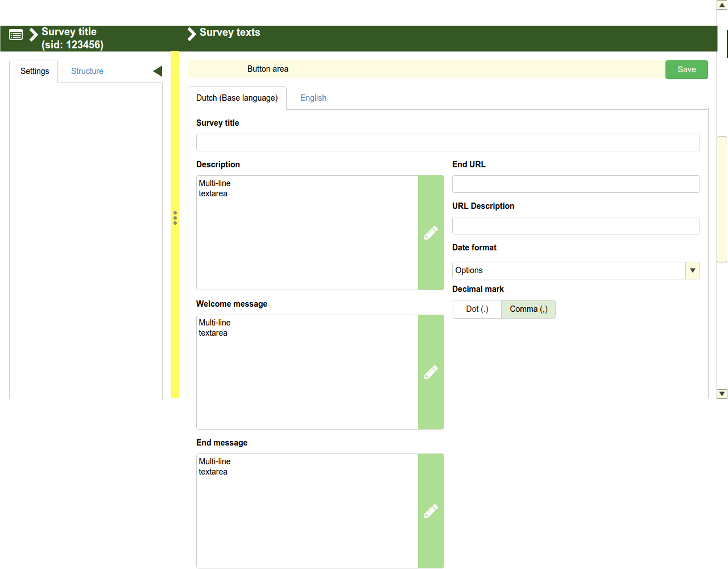Click the End URL input field
Image resolution: width=728 pixels, height=569 pixels.
[576, 184]
